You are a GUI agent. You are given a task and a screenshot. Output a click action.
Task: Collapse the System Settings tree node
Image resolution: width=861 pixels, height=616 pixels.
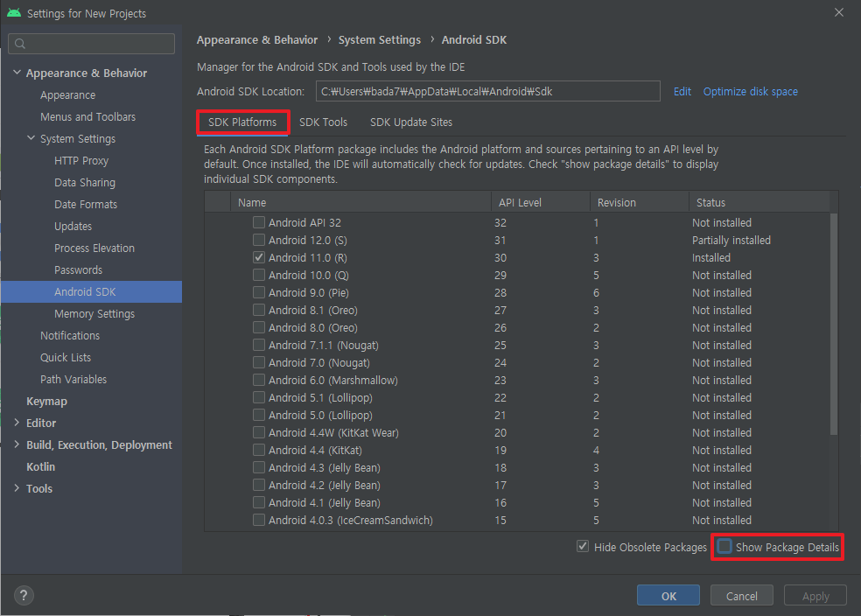(x=31, y=138)
